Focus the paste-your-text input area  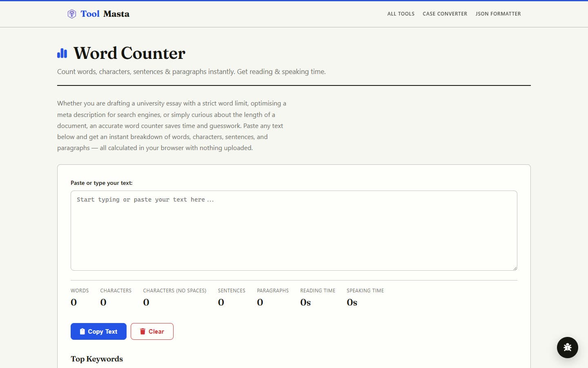pos(294,231)
